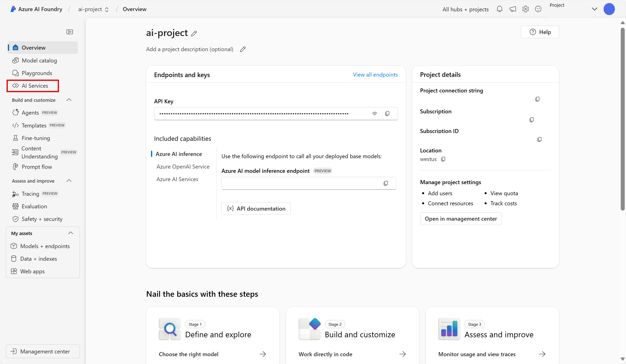The width and height of the screenshot is (626, 364).
Task: Click Track costs link
Action: [x=504, y=203]
